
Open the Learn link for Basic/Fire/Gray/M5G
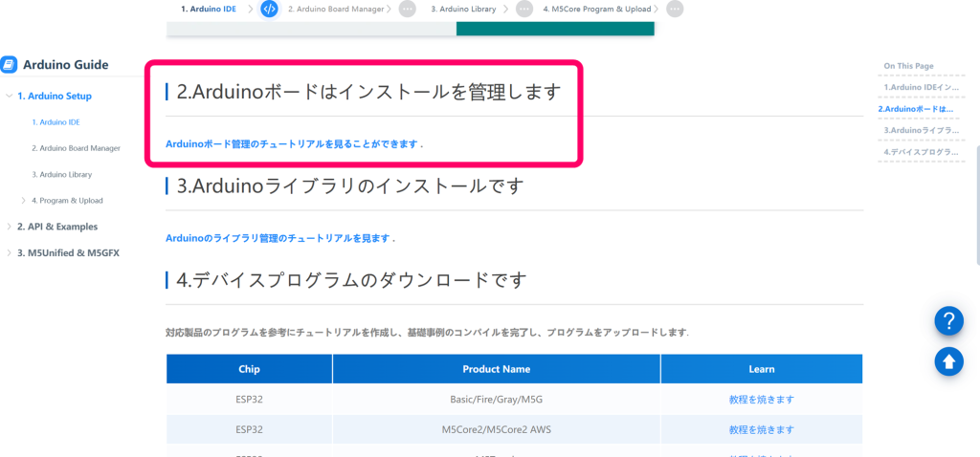click(x=761, y=400)
